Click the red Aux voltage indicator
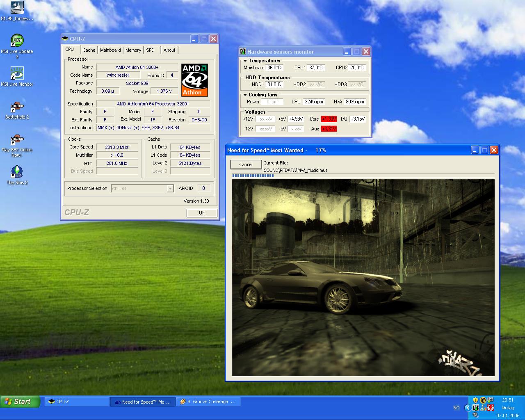Screen dimensions: 525x420 point(329,129)
